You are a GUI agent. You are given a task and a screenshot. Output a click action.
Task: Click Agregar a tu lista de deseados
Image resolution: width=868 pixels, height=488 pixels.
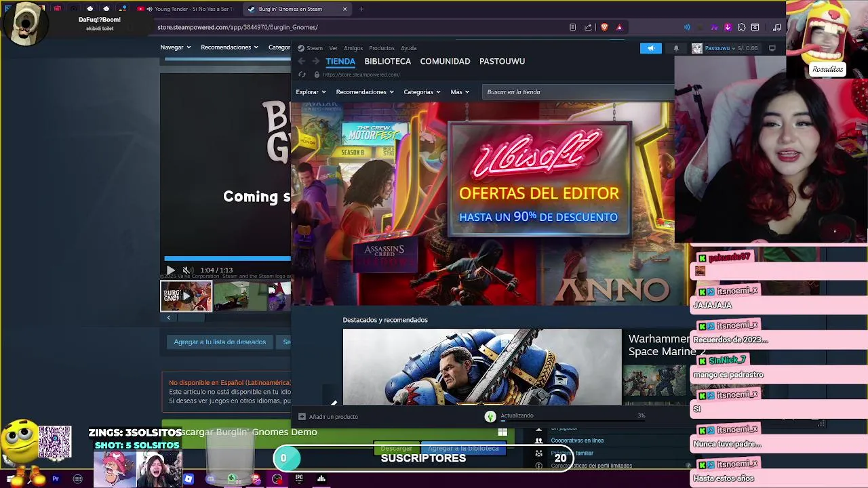pyautogui.click(x=220, y=342)
